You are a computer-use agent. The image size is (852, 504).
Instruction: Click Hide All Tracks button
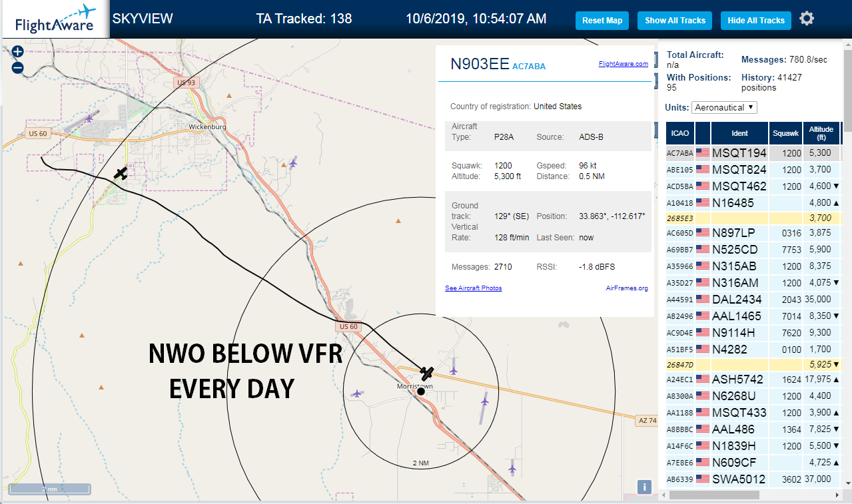756,21
